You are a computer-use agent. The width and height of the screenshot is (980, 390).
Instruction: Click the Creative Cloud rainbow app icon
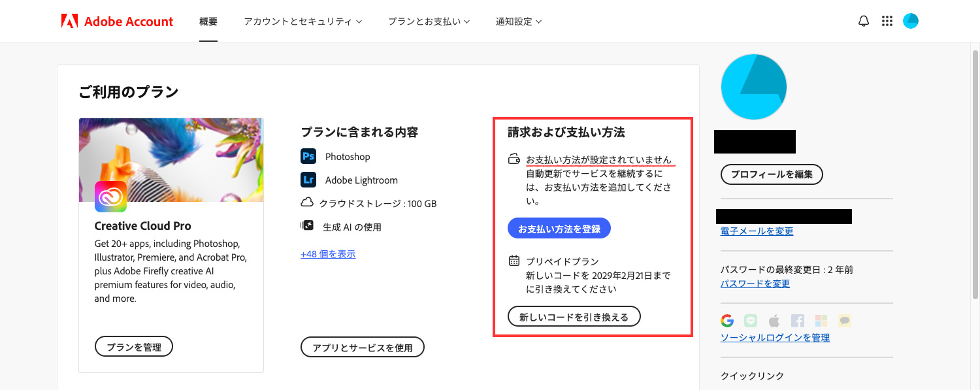110,197
